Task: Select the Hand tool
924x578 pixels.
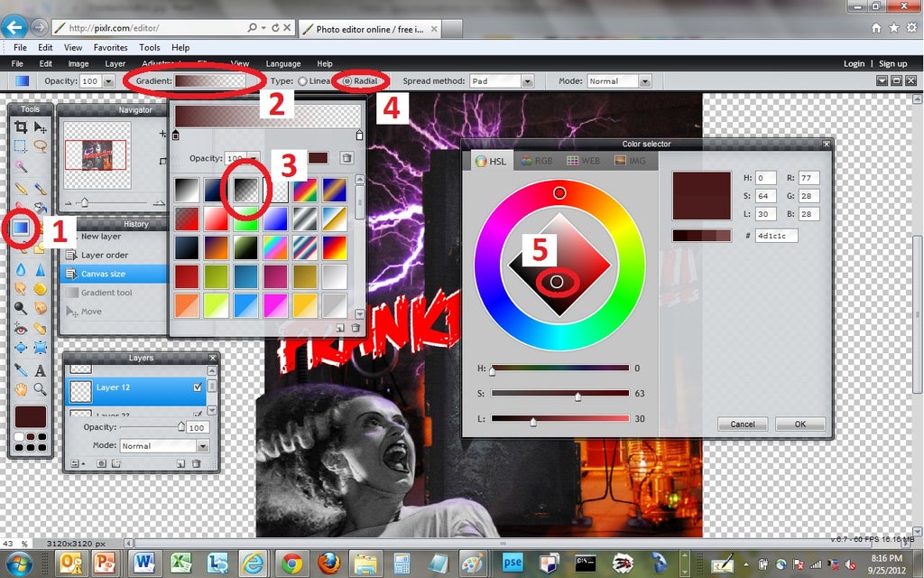Action: [21, 388]
